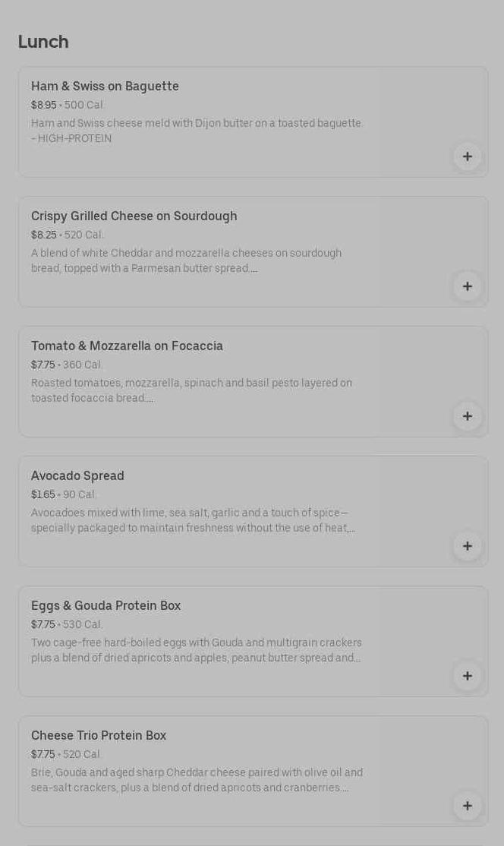504x846 pixels.
Task: Expand the Cheese Trio Protein Box description
Action: tap(197, 781)
